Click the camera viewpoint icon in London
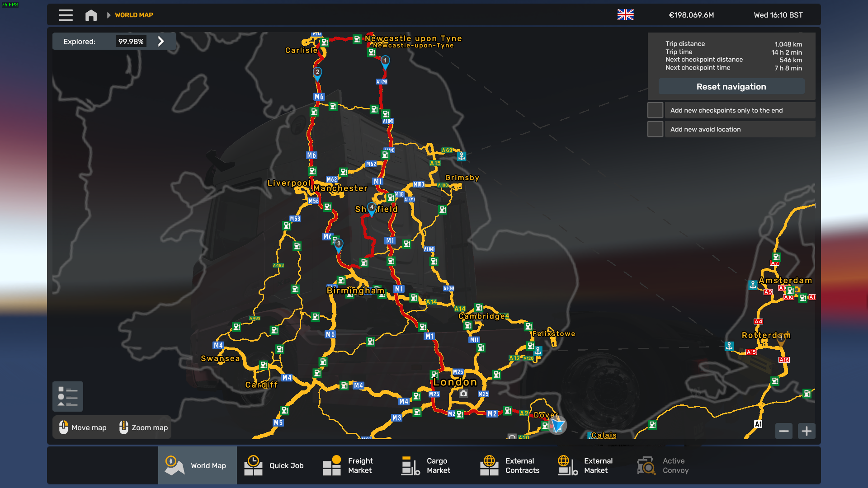868x488 pixels. coord(463,394)
